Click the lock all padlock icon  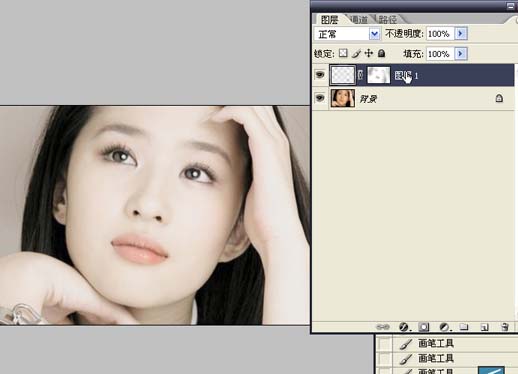click(x=382, y=53)
